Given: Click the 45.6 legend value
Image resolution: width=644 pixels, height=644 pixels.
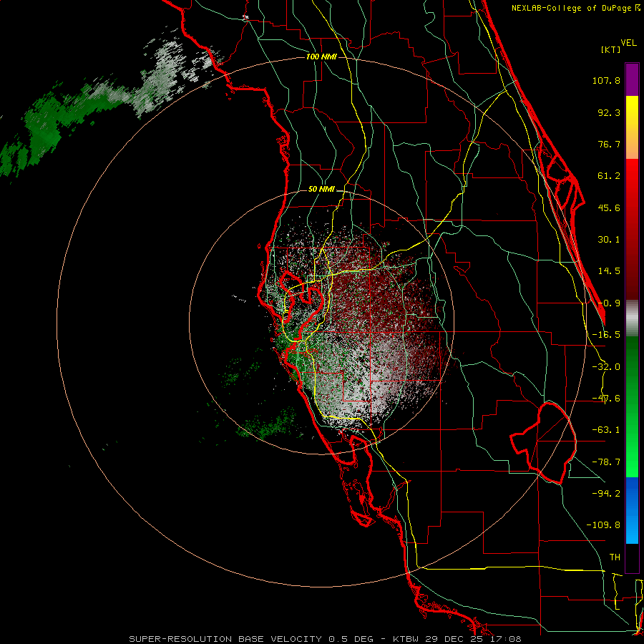Looking at the screenshot, I should (609, 208).
